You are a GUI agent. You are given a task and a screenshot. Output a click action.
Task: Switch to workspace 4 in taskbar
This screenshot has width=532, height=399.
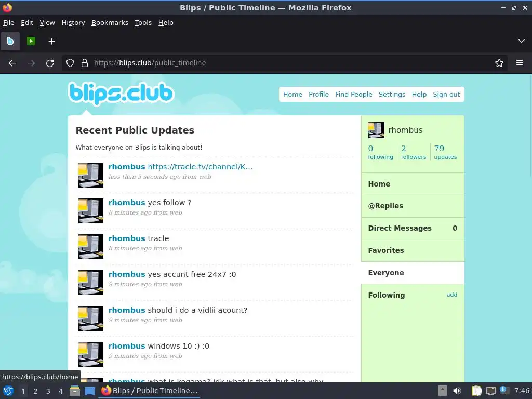(x=61, y=391)
